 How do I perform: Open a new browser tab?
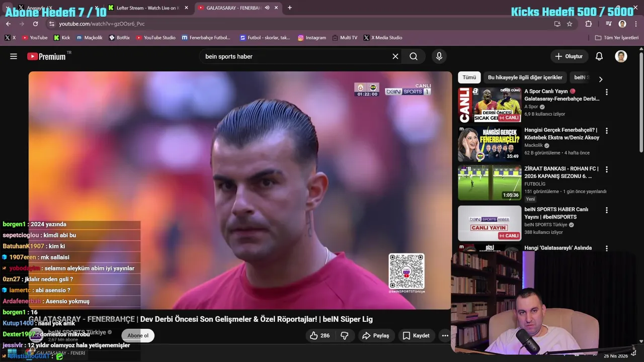point(290,8)
